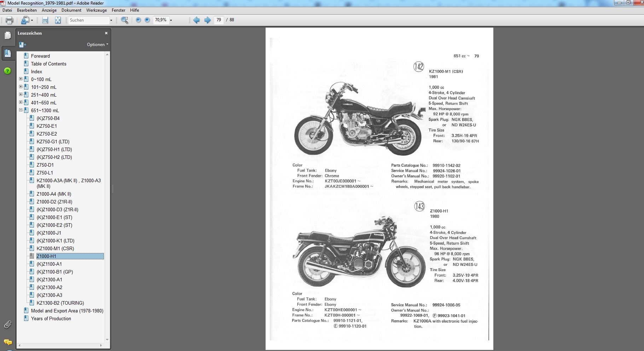
Task: Expand the 0~100 mL bookmark group
Action: click(x=21, y=79)
